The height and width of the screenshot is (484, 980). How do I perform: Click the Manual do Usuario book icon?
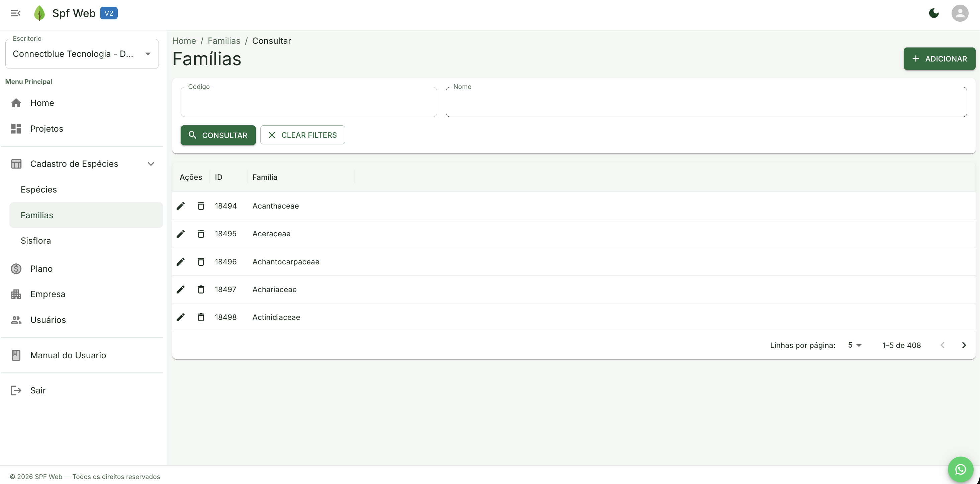pos(16,355)
